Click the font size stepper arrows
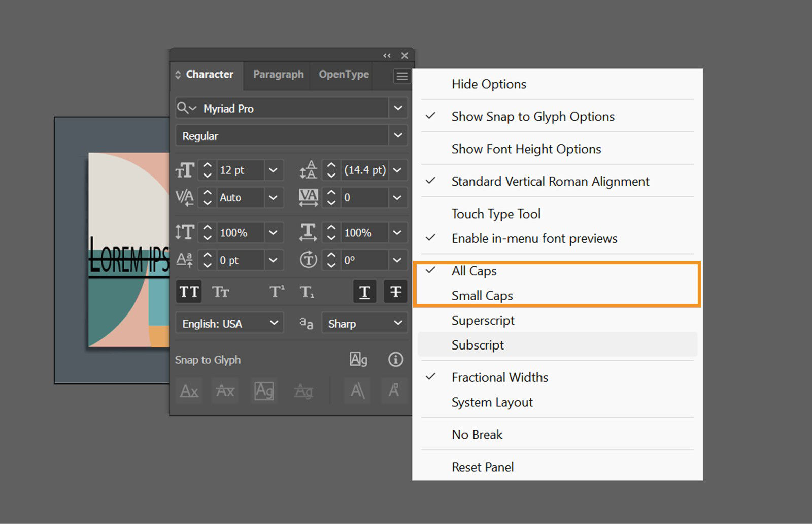This screenshot has width=812, height=524. (207, 170)
